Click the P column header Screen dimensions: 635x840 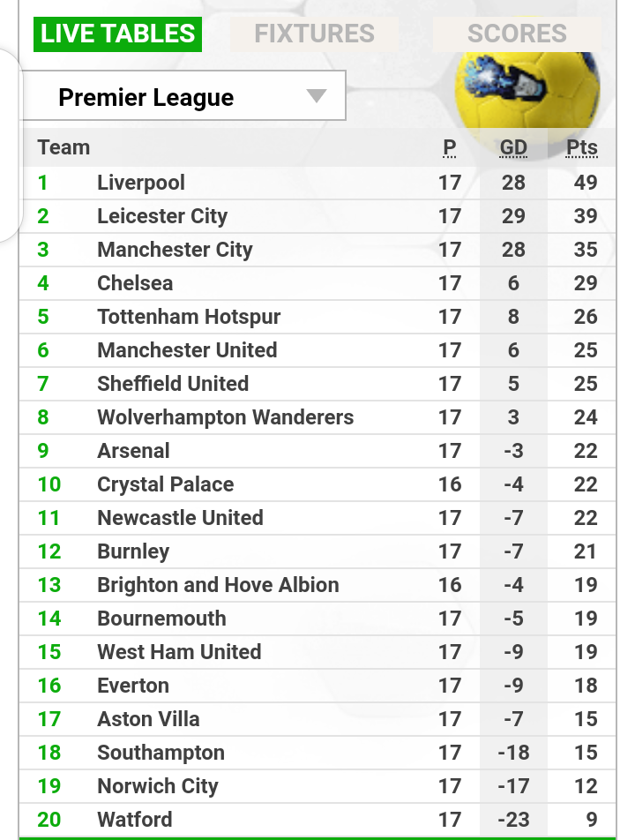tap(450, 148)
